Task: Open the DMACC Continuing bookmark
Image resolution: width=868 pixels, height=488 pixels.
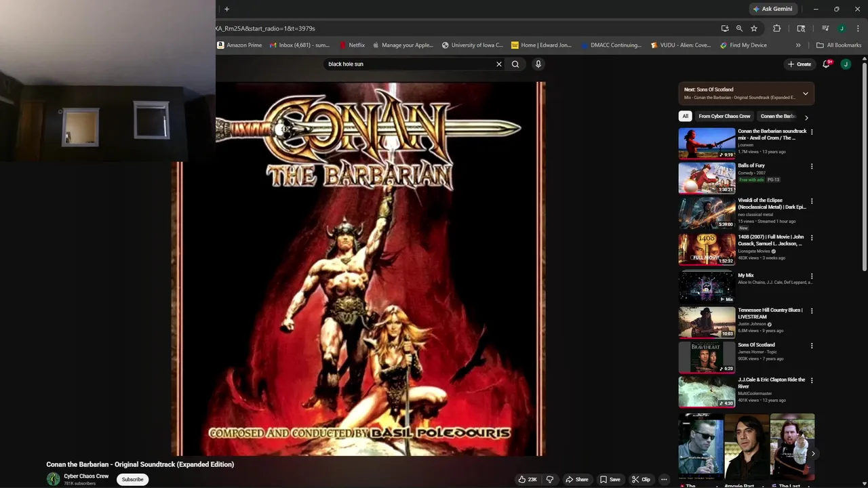Action: pos(611,45)
